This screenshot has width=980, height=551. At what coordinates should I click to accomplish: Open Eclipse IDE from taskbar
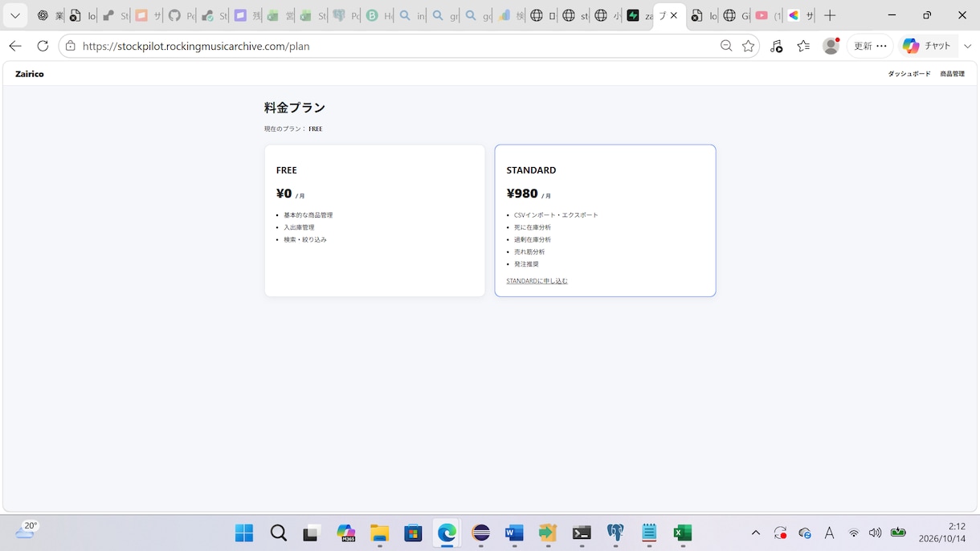coord(480,533)
